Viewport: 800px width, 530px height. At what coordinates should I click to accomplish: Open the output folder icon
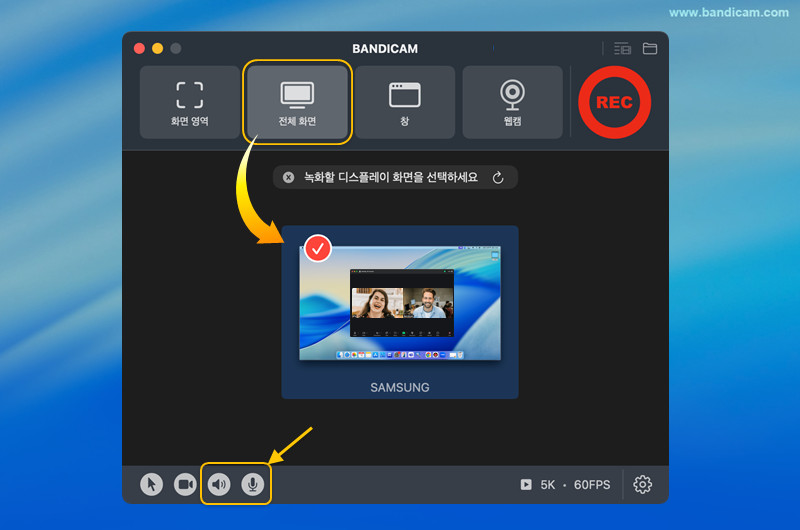(x=650, y=48)
